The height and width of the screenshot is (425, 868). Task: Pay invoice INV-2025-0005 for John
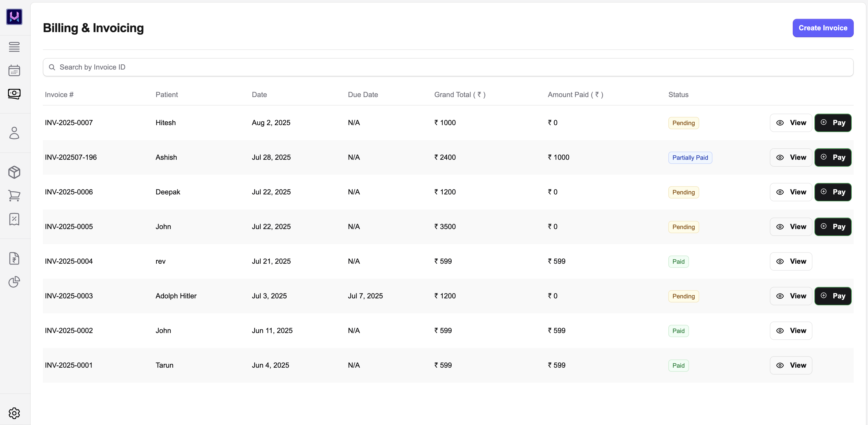click(833, 227)
